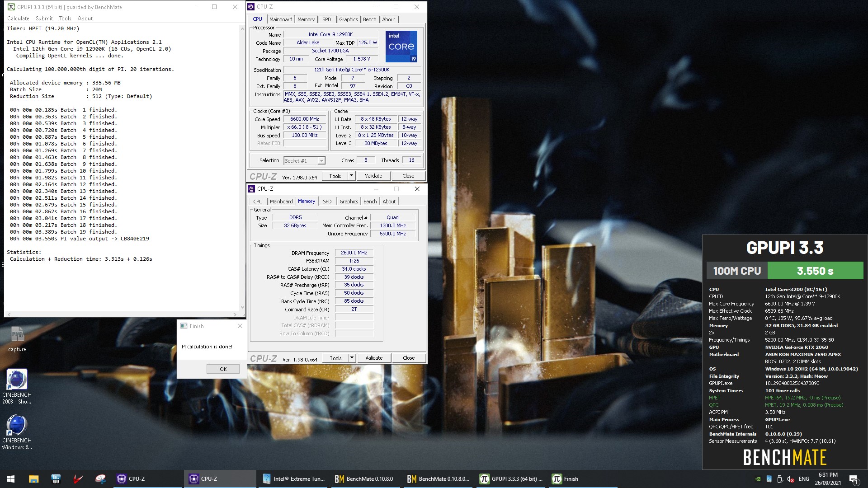Open the Calculate menu in GPUPI

coord(18,19)
